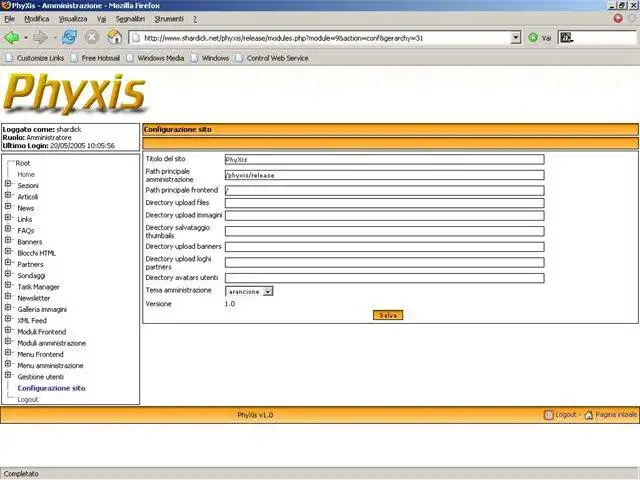This screenshot has height=480, width=640.
Task: Focus the Directory upload banners field
Action: point(384,247)
